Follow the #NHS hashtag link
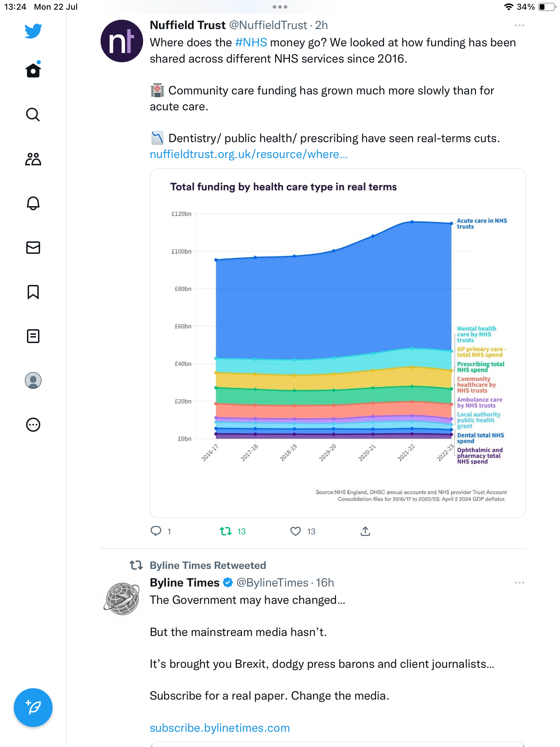 tap(251, 43)
